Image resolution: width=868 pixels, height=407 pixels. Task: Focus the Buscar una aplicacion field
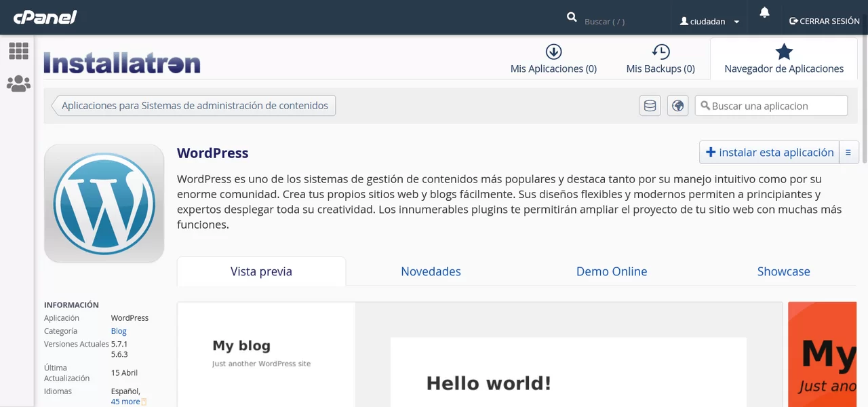pos(771,106)
